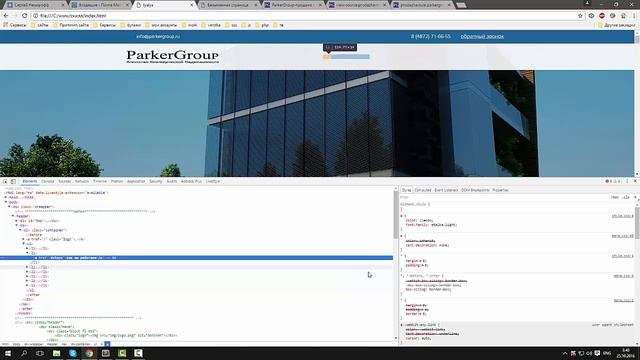Select the DOM Breakpoints sidebar tab
Image resolution: width=640 pixels, height=360 pixels.
[475, 190]
